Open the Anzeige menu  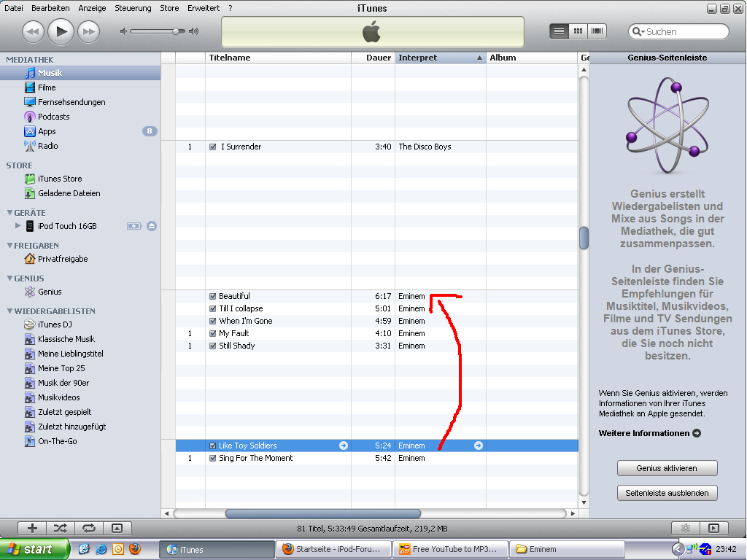(x=92, y=8)
